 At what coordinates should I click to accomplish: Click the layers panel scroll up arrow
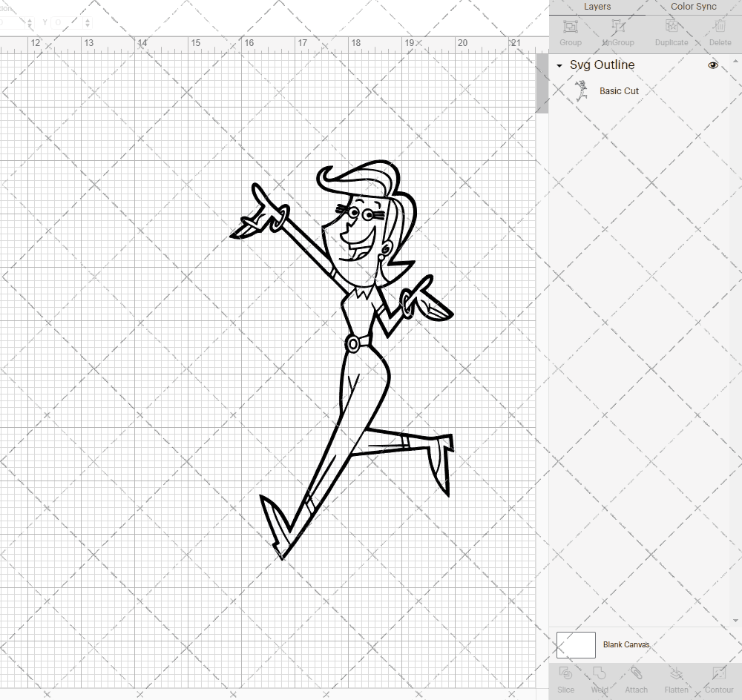(735, 61)
